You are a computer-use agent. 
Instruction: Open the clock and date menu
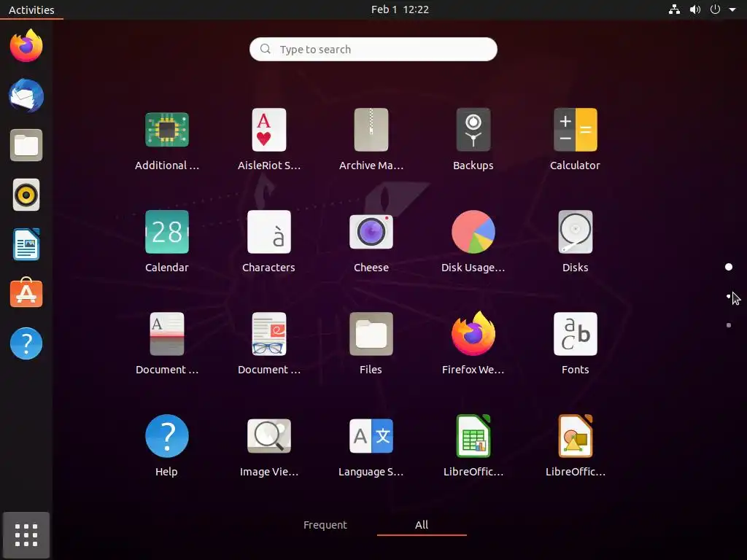[x=400, y=9]
